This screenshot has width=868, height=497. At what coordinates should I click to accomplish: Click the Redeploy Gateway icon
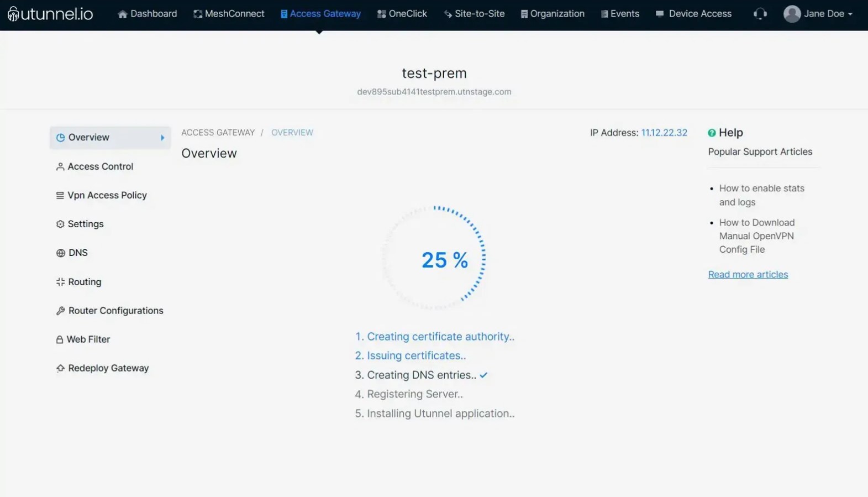click(x=61, y=368)
